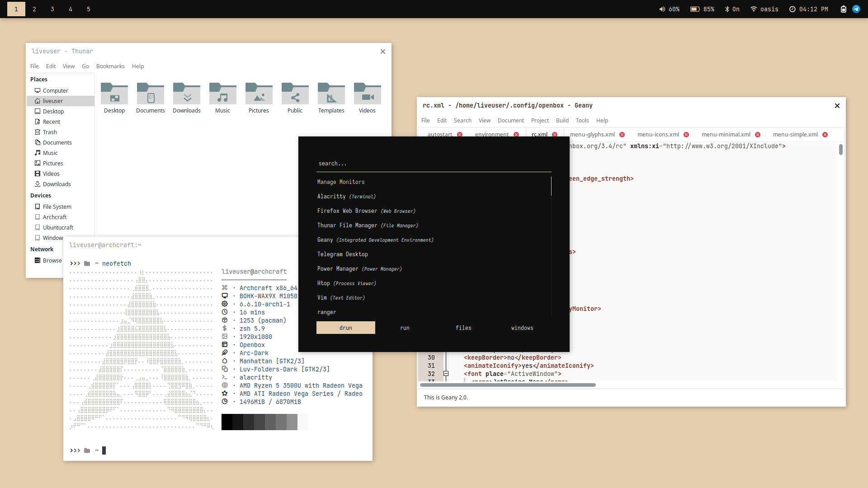Screen dimensions: 868x488
Task: Open the Build menu in Geany
Action: (562, 120)
